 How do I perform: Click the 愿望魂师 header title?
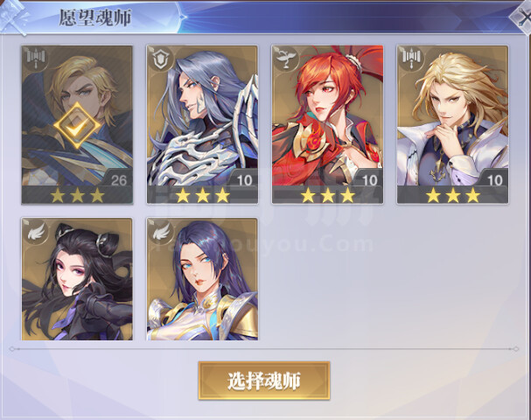(94, 17)
